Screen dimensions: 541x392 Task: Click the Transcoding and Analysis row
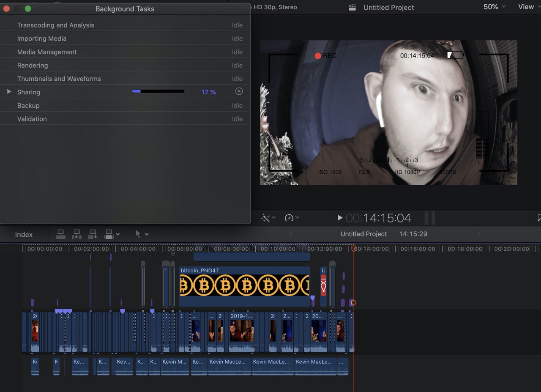[125, 25]
